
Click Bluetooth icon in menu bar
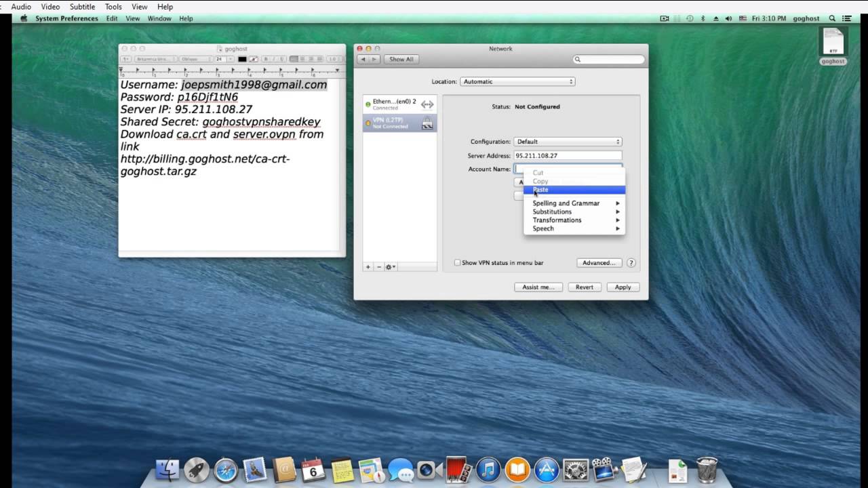coord(703,18)
